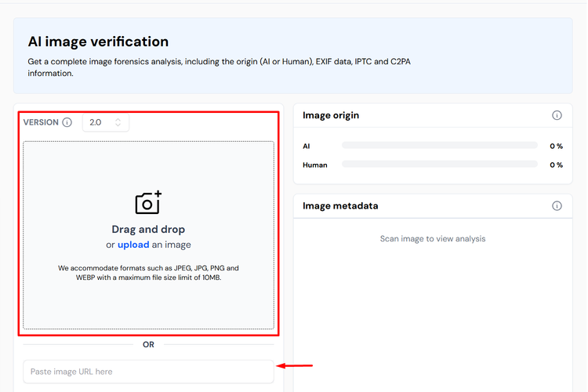Click the Image metadata panel title
Screen dimensions: 588x392
(340, 205)
